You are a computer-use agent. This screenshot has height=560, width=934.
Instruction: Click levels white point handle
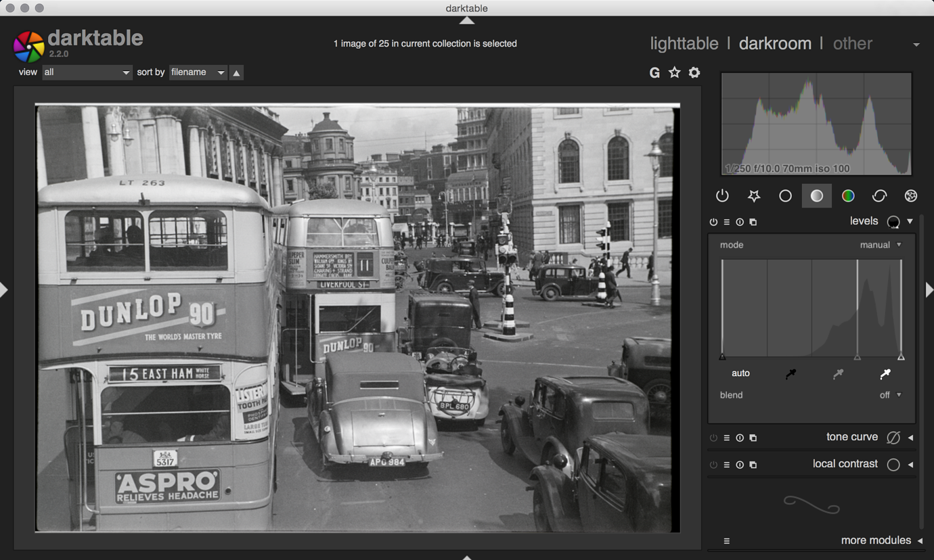coord(901,356)
